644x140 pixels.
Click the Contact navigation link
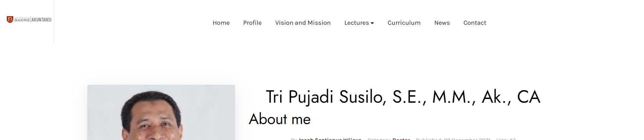[x=475, y=23]
